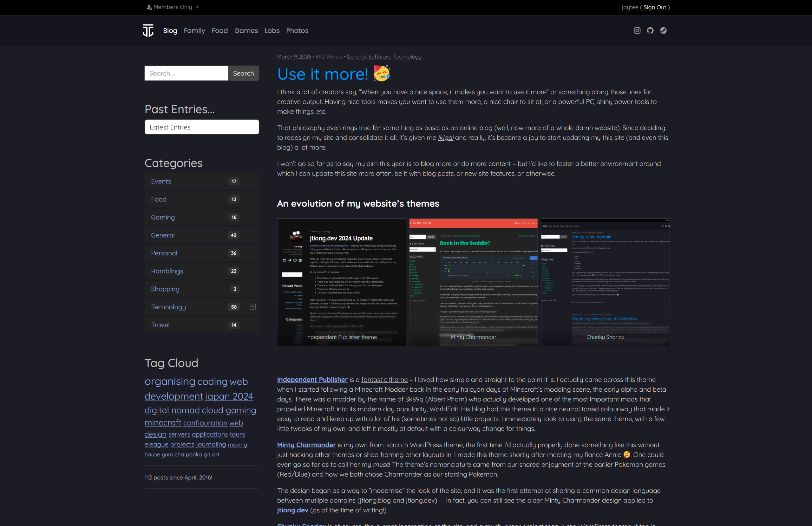Switch to the Family nav item
Screen dimensions: 812x526
tap(194, 31)
